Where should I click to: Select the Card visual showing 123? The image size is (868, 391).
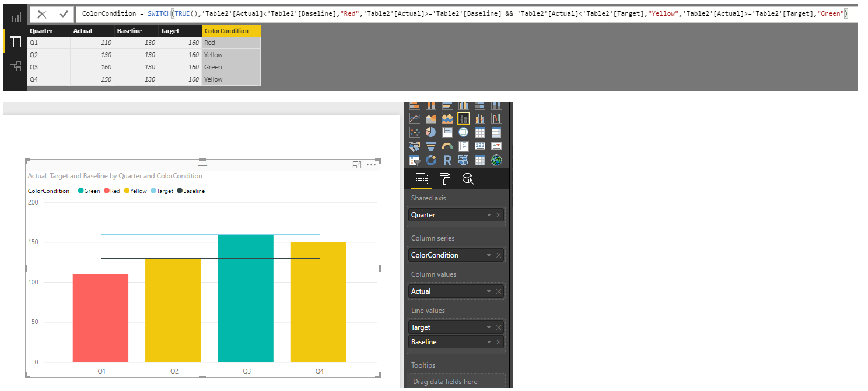coord(480,146)
